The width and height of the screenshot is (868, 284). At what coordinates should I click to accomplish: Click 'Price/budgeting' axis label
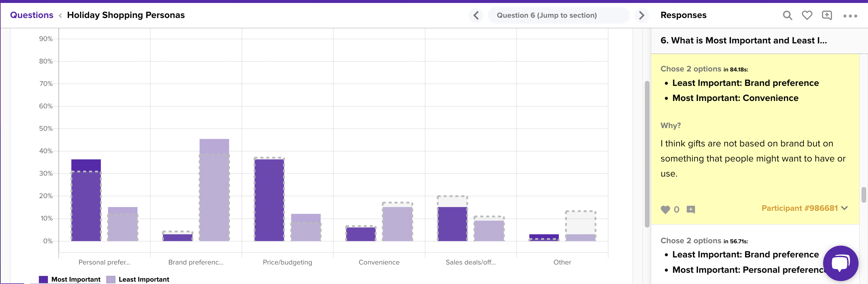(288, 262)
